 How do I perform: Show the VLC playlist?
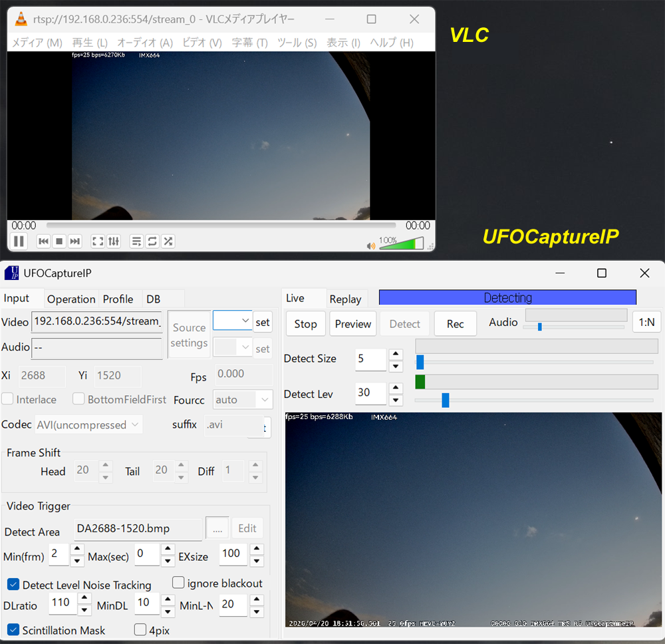(137, 241)
